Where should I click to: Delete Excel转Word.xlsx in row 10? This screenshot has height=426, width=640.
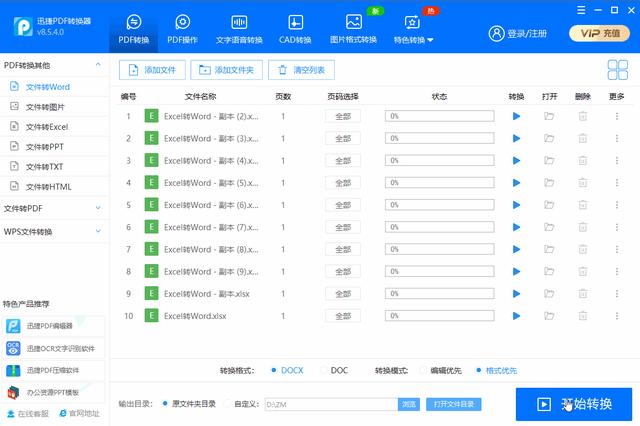pos(583,316)
